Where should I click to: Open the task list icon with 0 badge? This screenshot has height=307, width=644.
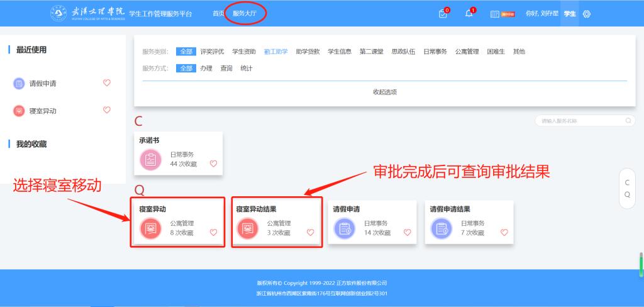pos(443,14)
